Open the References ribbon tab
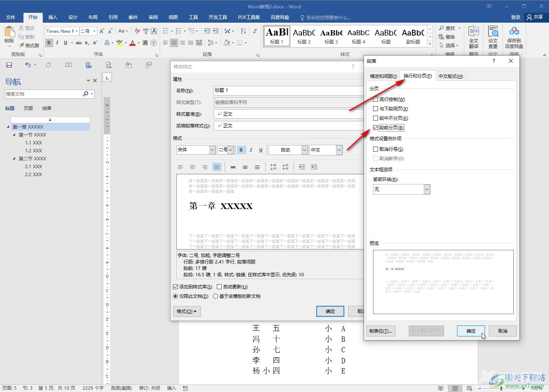Viewport: 549px width, 392px height. (x=113, y=17)
